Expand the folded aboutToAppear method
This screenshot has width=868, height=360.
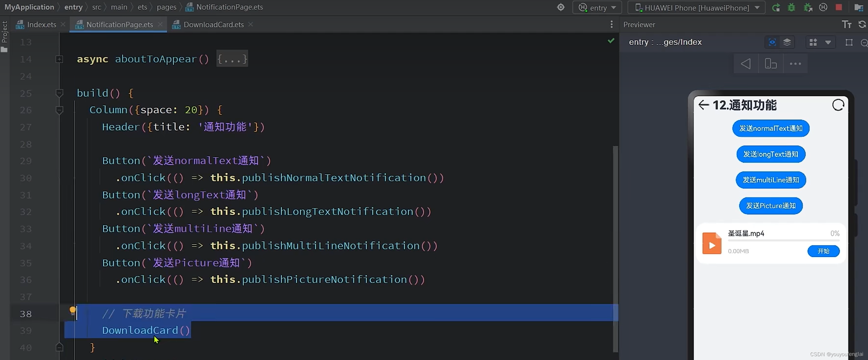[x=59, y=59]
